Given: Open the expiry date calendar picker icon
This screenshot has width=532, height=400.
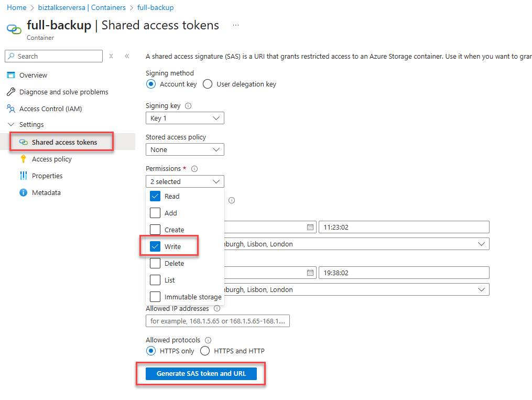Looking at the screenshot, I should click(x=310, y=273).
